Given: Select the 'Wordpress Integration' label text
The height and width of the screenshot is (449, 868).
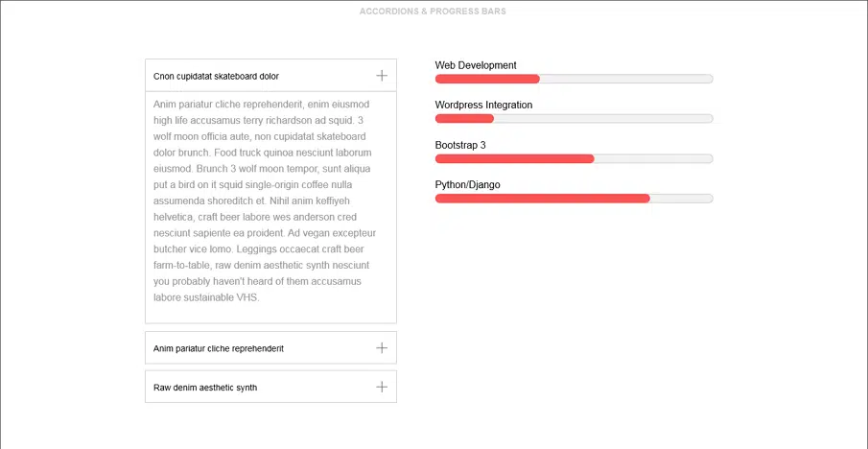Looking at the screenshot, I should coord(483,105).
